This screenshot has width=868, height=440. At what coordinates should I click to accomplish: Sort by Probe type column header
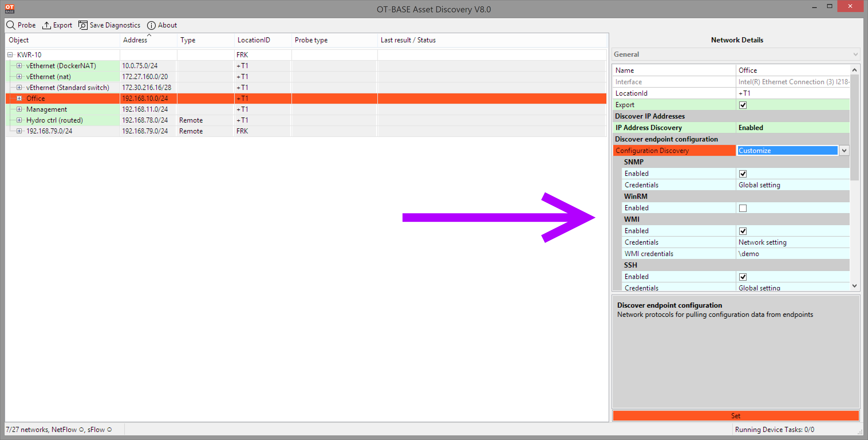[x=335, y=40]
